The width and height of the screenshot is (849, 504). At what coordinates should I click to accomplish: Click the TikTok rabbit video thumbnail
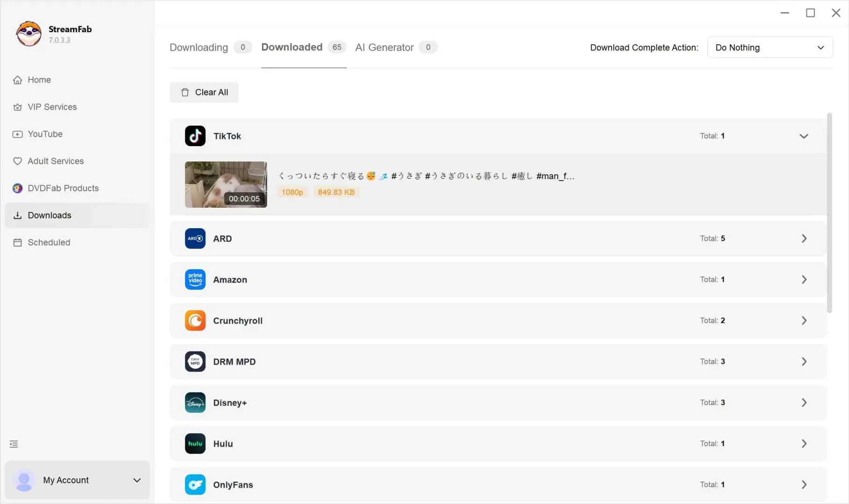click(226, 184)
